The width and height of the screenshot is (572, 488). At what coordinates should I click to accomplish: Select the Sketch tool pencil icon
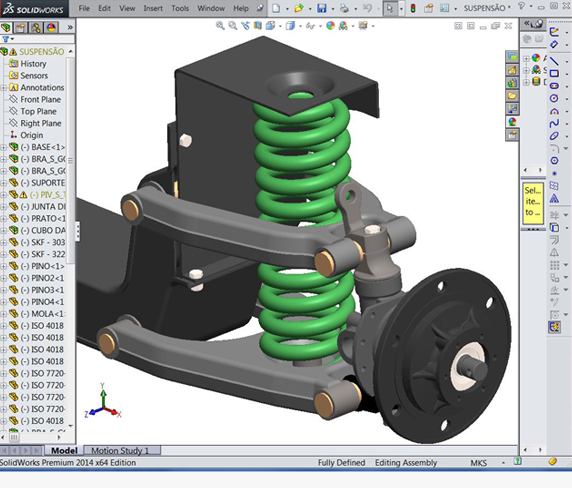point(554,32)
